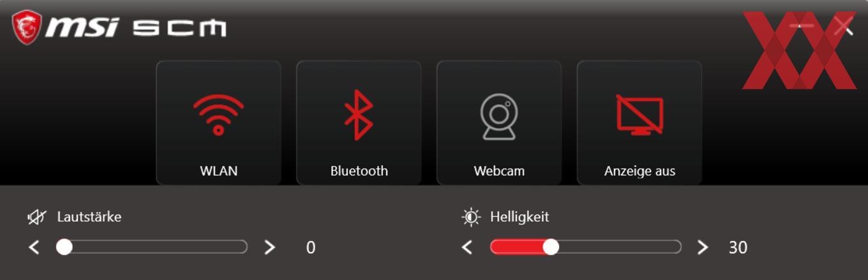Toggle the red Bluetooth symbol icon
The height and width of the screenshot is (280, 868).
[x=359, y=115]
